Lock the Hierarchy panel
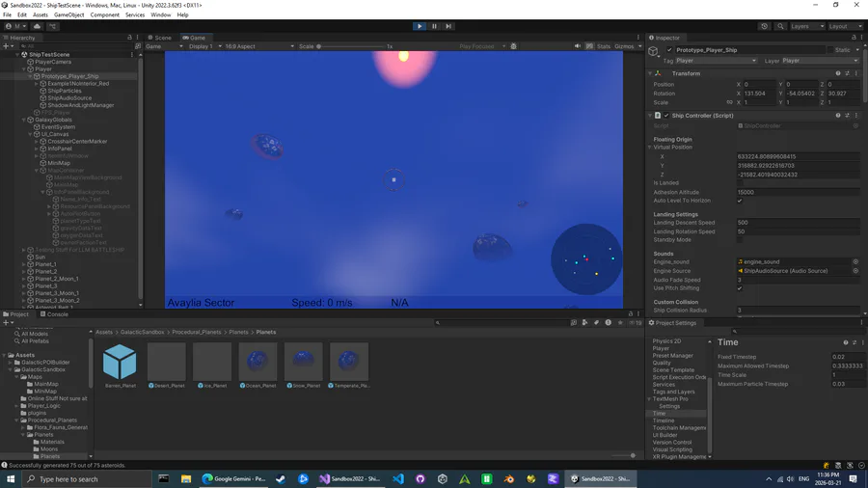868x488 pixels. point(129,38)
